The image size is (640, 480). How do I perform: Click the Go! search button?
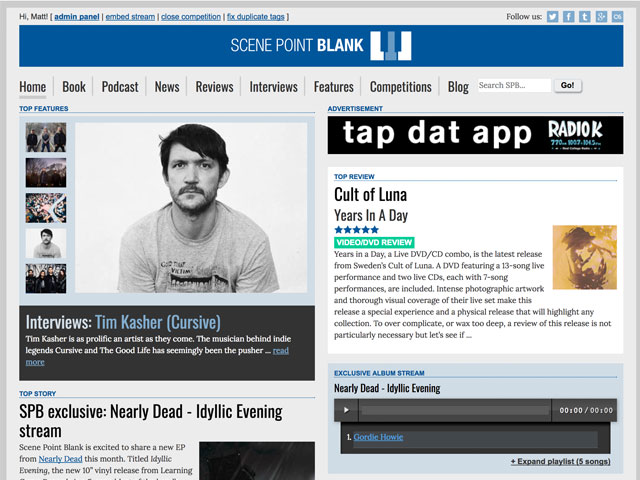(567, 85)
